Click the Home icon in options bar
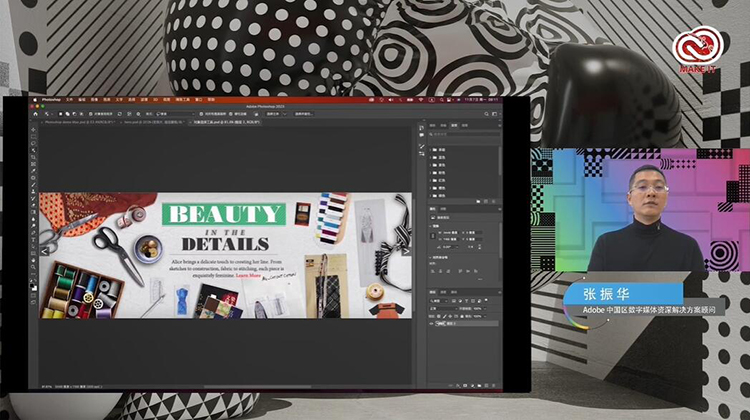The image size is (750, 420). [35, 114]
